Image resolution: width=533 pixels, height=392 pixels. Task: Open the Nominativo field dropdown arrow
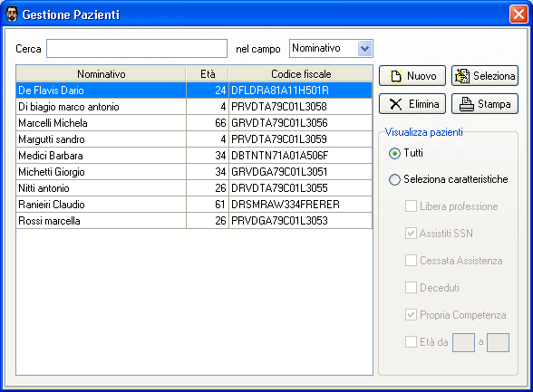[x=364, y=49]
